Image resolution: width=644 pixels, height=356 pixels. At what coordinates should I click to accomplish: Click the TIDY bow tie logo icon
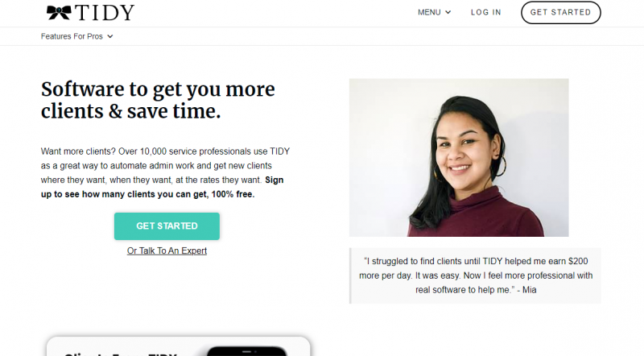point(59,12)
